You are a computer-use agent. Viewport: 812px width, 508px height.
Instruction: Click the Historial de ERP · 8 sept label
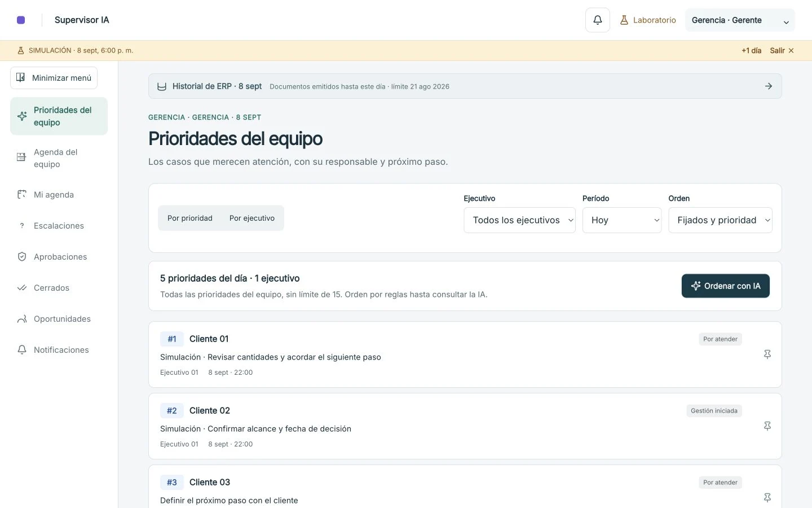coord(217,86)
